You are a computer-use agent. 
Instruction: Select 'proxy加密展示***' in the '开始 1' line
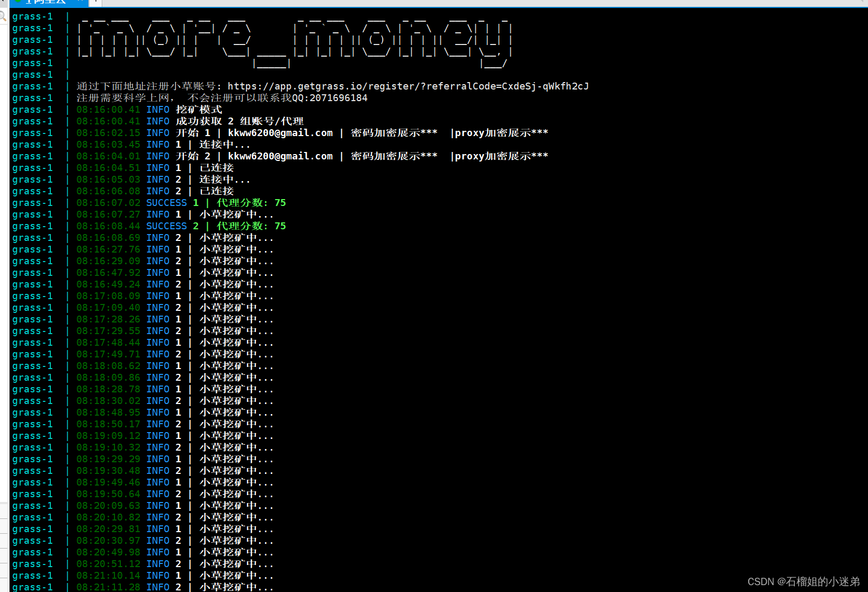[501, 133]
